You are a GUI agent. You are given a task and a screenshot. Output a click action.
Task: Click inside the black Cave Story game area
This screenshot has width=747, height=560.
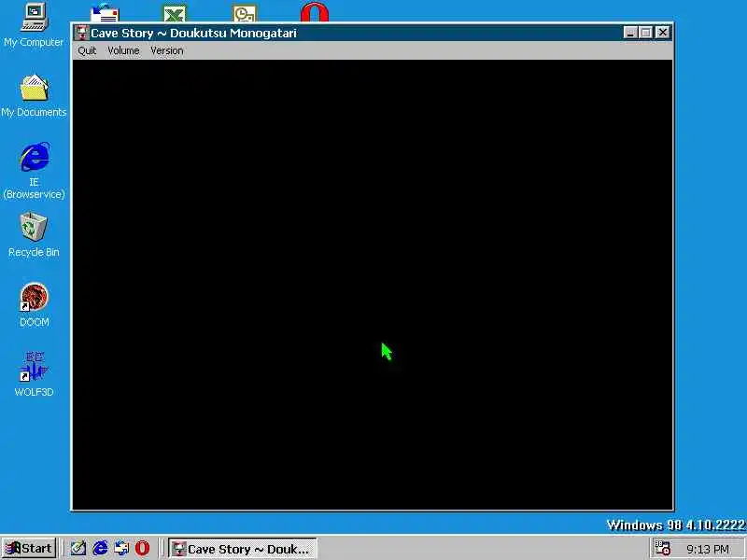[x=373, y=285]
